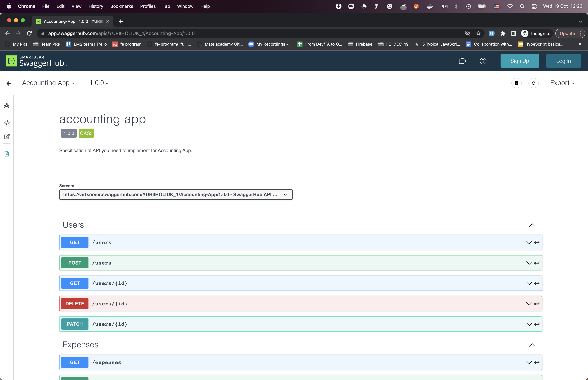Select the documentation page sidebar icon

(7, 154)
